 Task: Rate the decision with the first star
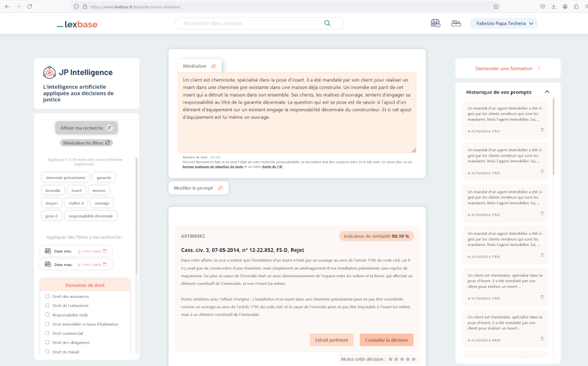(x=390, y=360)
